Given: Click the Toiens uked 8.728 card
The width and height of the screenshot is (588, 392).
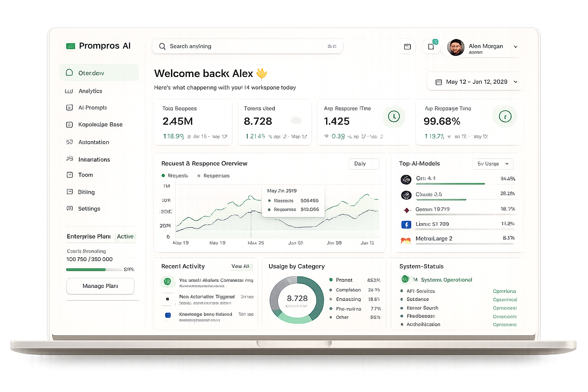Looking at the screenshot, I should coord(275,122).
